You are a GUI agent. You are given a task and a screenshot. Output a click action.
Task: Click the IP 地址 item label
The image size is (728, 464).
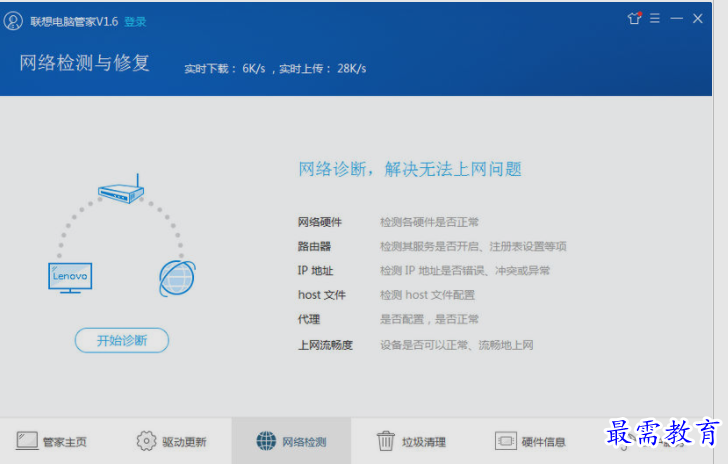pos(315,271)
